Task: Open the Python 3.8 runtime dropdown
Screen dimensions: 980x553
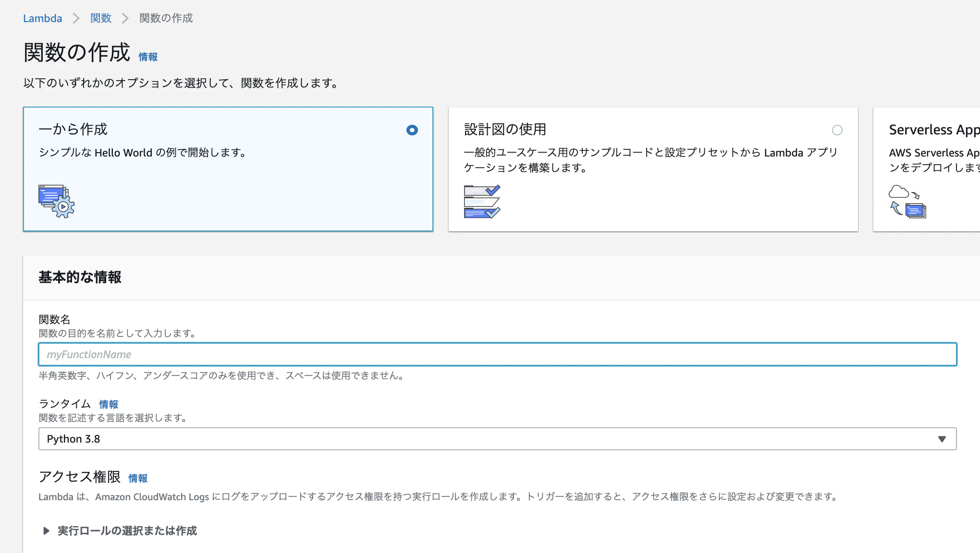Action: pos(497,439)
